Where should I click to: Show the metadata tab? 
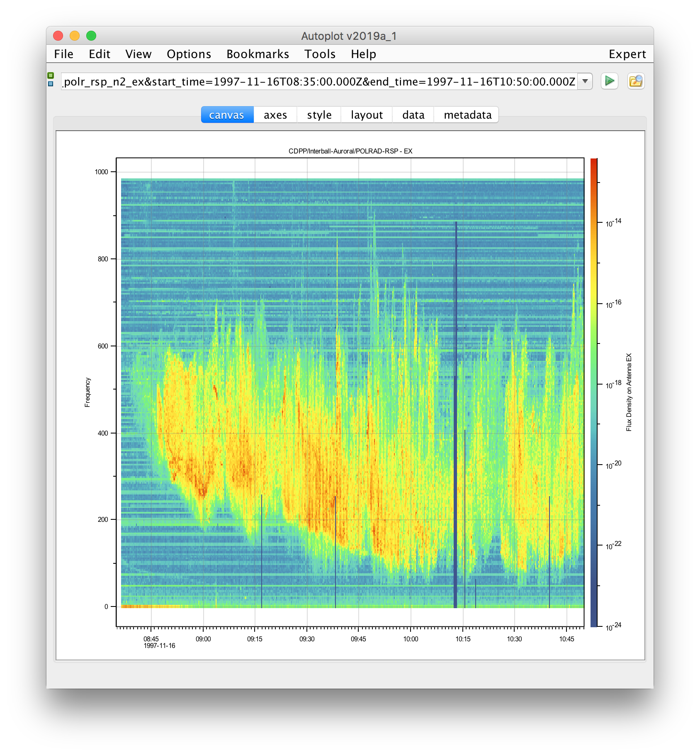(x=467, y=115)
